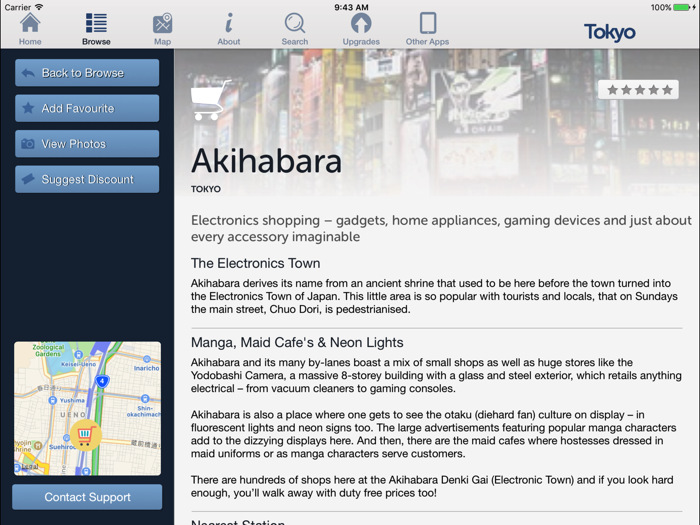Tap the five-star rating badge
The width and height of the screenshot is (700, 525).
click(638, 90)
